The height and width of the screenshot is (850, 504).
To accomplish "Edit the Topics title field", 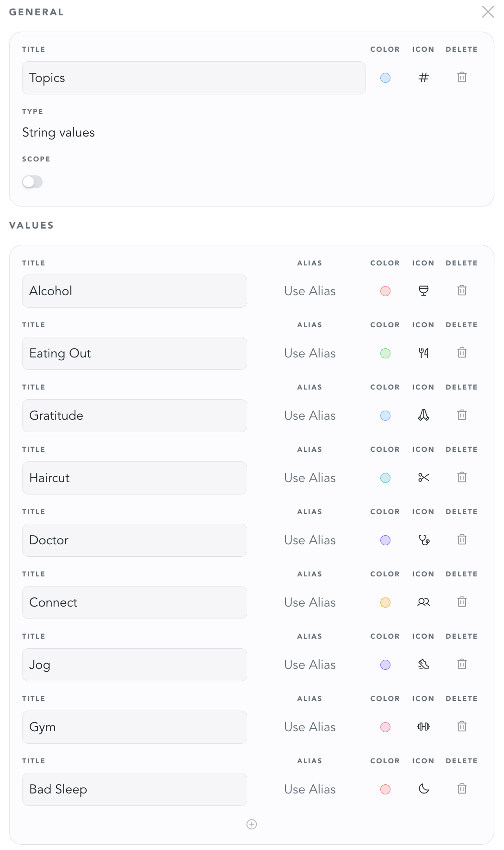I will (x=194, y=78).
